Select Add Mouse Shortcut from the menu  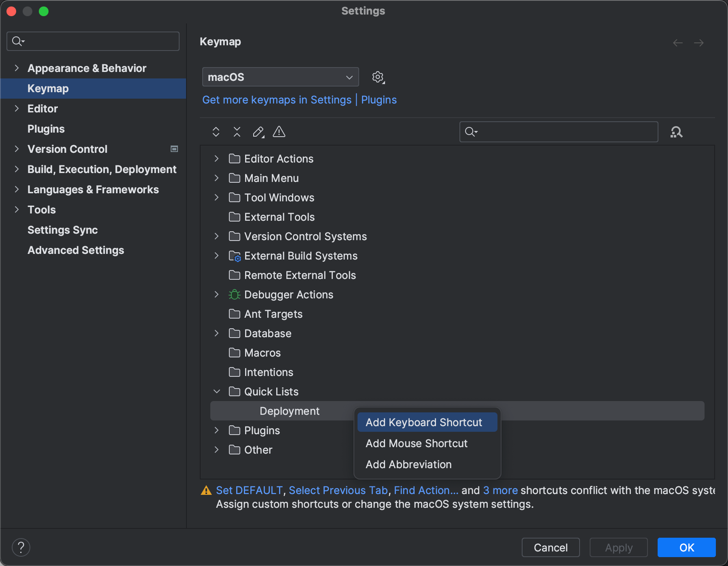416,443
